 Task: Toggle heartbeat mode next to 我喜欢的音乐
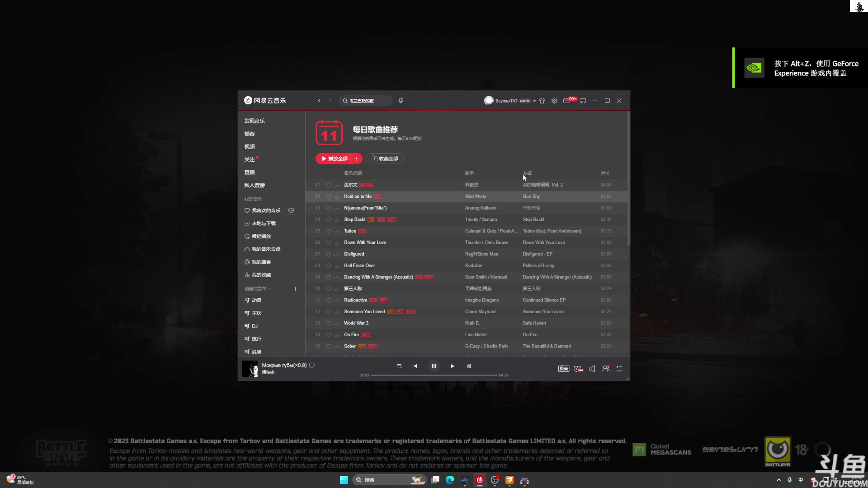[291, 211]
